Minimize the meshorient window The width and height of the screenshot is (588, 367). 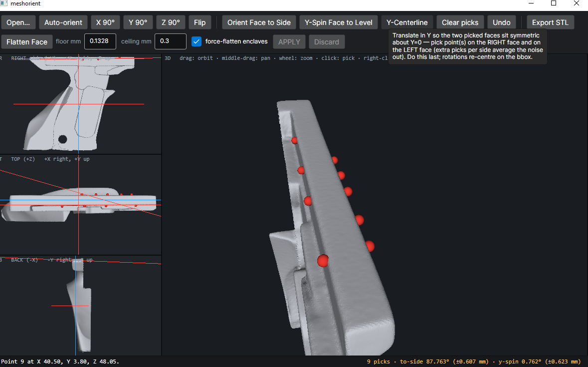click(531, 3)
